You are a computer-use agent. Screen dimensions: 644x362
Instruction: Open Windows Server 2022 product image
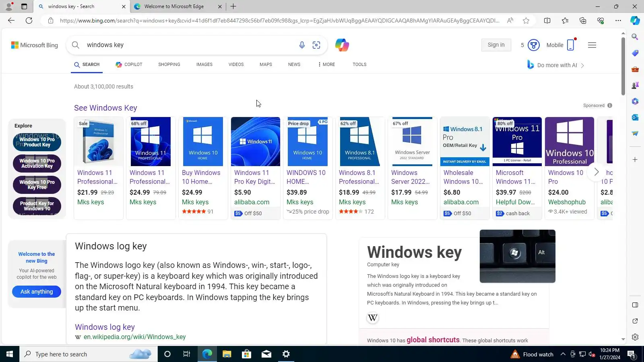(413, 142)
